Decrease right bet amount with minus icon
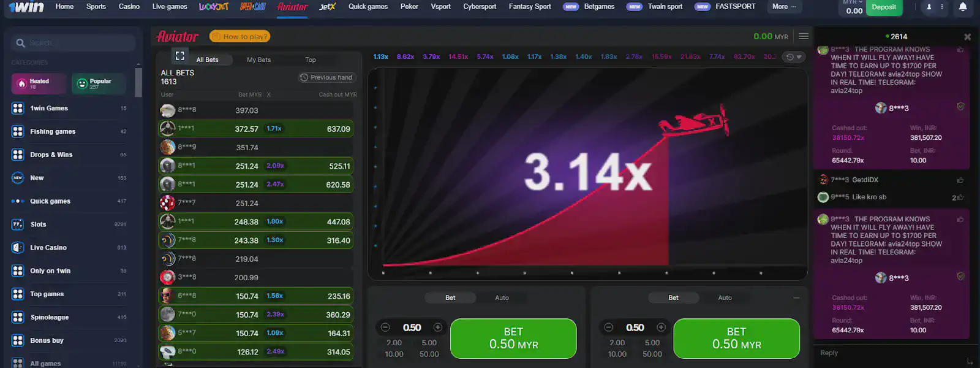The height and width of the screenshot is (368, 980). click(x=608, y=328)
